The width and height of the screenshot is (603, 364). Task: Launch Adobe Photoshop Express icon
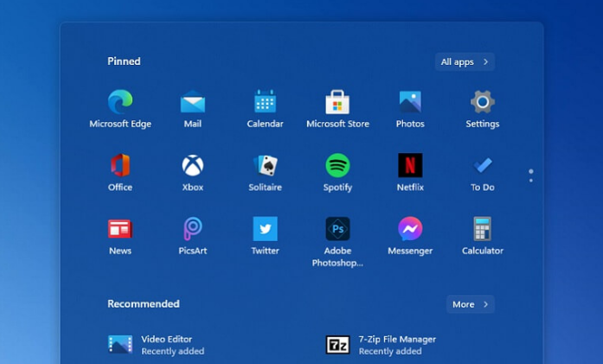coord(337,229)
